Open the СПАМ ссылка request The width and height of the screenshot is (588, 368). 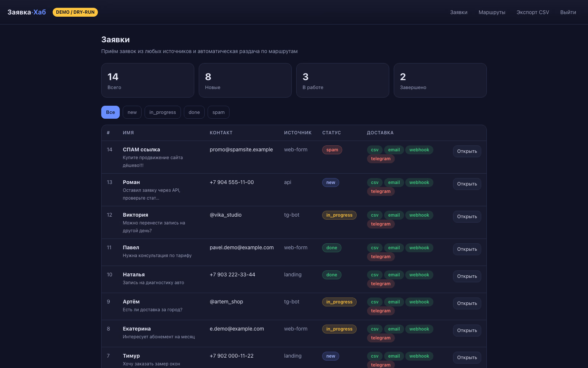(x=467, y=151)
